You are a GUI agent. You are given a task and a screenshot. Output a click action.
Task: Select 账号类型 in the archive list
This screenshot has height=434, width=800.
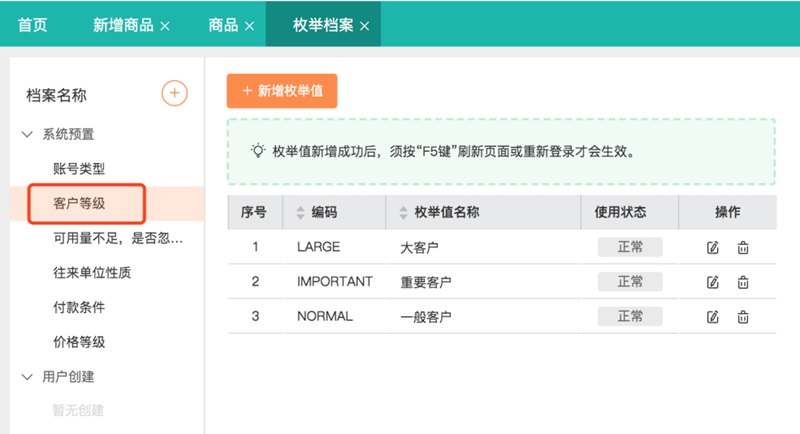pyautogui.click(x=79, y=169)
